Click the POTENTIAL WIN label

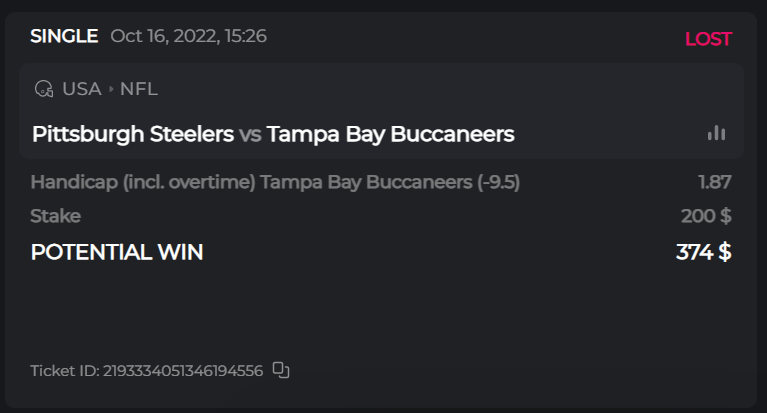pos(117,252)
